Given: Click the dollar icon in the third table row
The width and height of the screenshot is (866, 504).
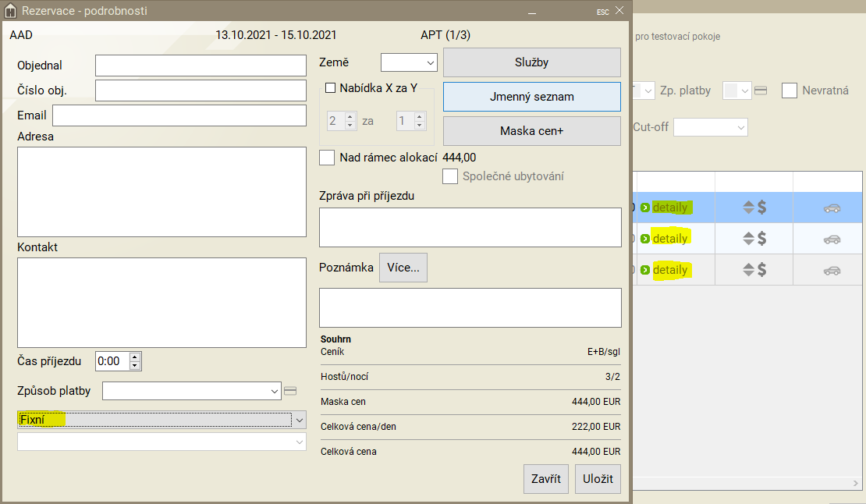Looking at the screenshot, I should tap(761, 270).
